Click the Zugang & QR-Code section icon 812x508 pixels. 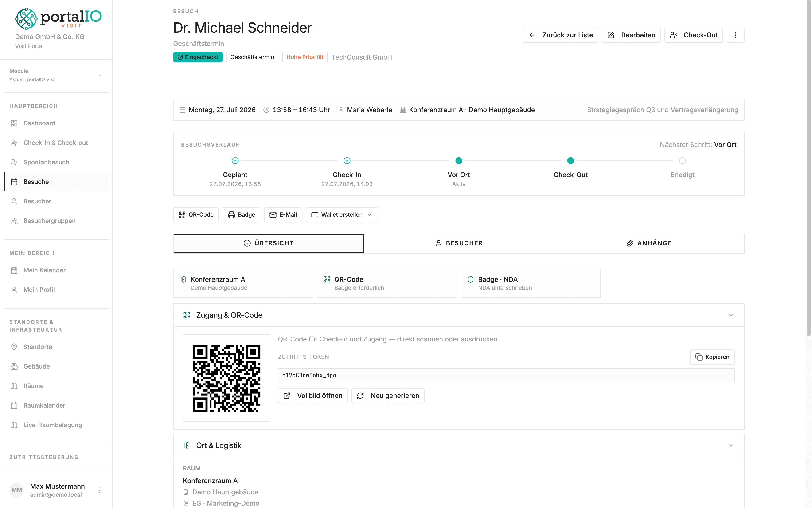(187, 315)
